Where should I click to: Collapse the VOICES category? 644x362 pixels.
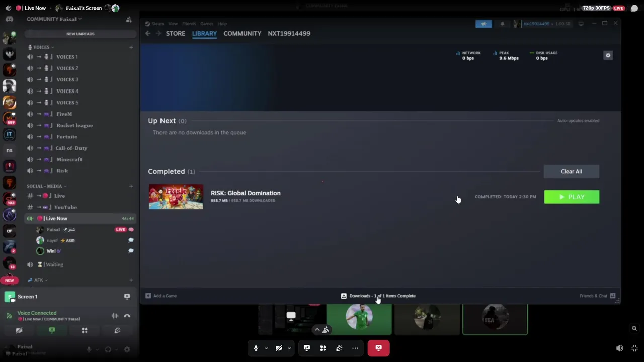[41, 47]
